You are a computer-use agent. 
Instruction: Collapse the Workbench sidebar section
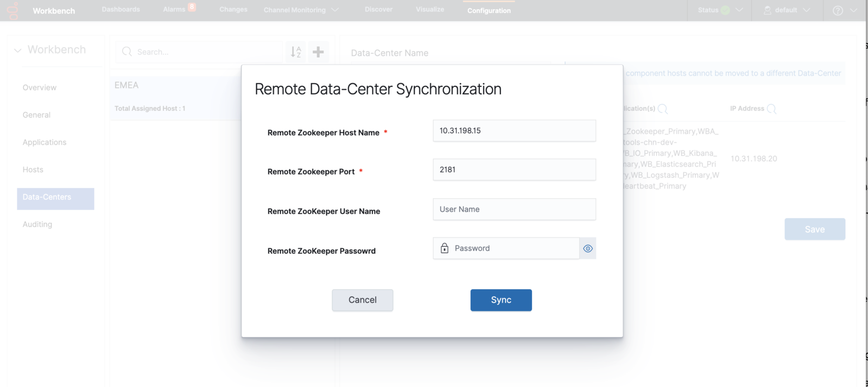[x=18, y=50]
